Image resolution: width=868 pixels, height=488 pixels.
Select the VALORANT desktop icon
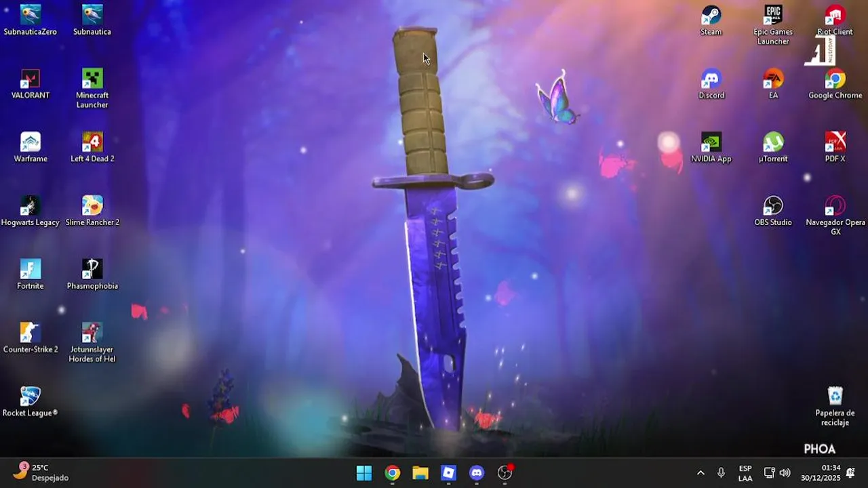[x=30, y=84]
